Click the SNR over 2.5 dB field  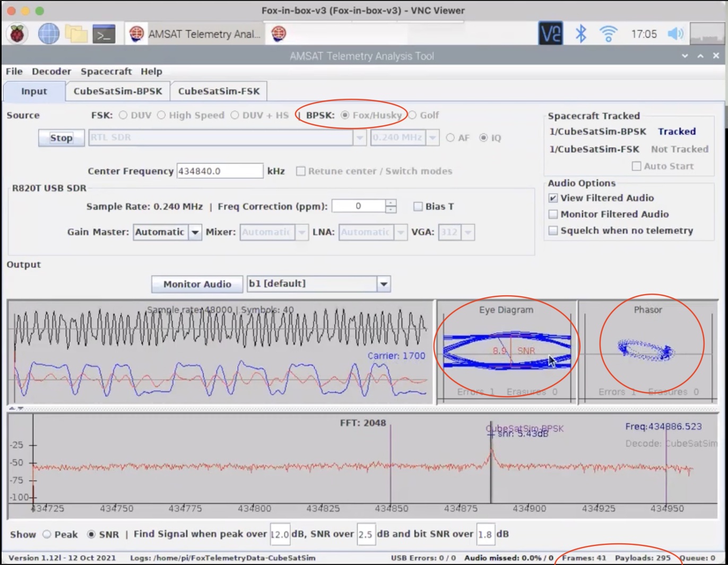point(366,534)
